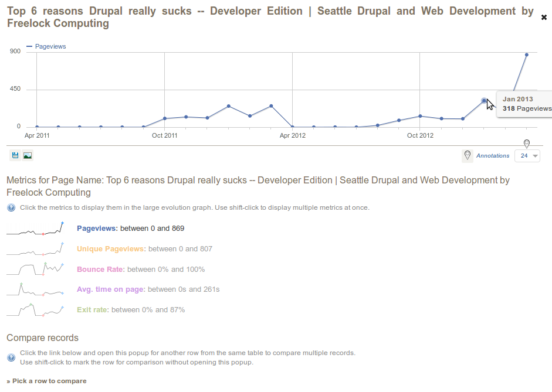Viewport: 552px width, 392px height.
Task: Click the annotations pin icon beside Annotations
Action: (467, 155)
